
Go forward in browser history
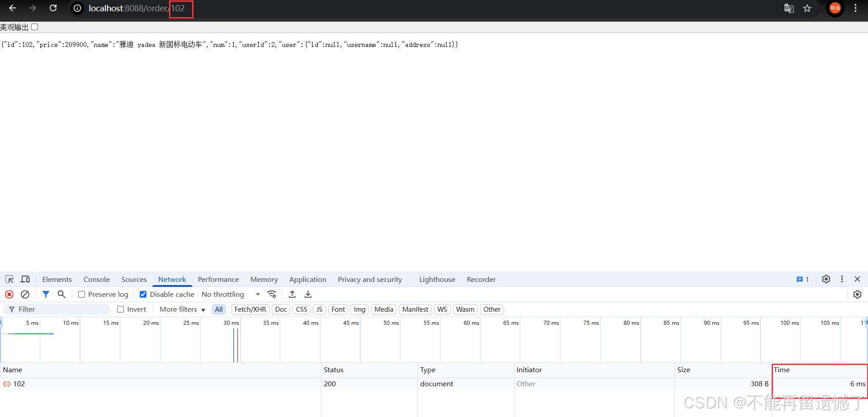(33, 8)
